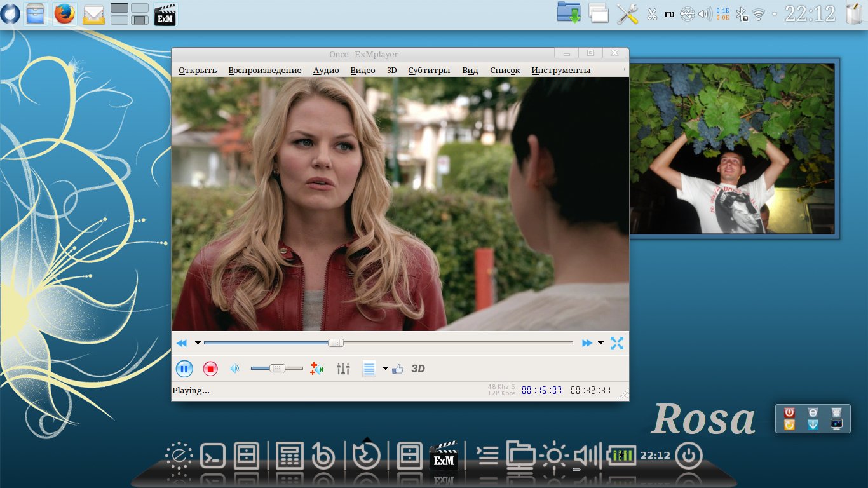Open the Bluetooth tray icon
The image size is (868, 488).
(x=742, y=14)
